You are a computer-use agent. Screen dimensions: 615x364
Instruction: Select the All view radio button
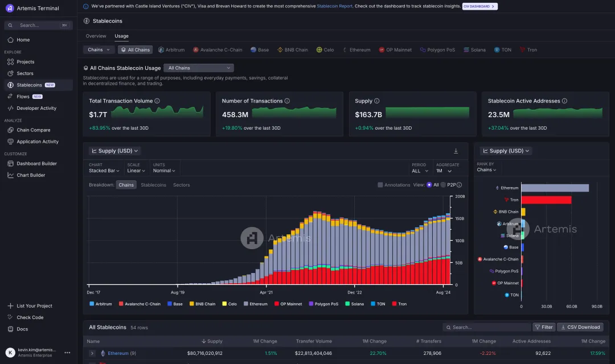[x=429, y=185]
